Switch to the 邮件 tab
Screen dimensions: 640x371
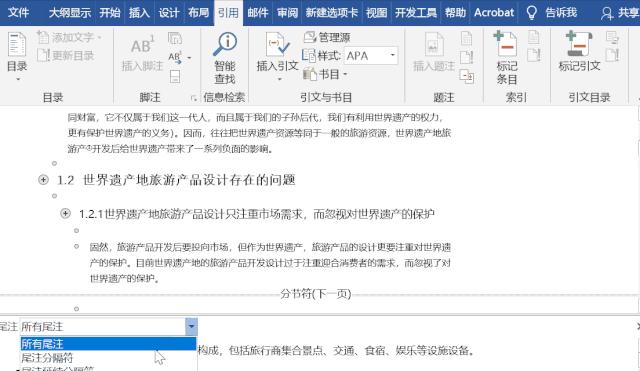(x=258, y=13)
